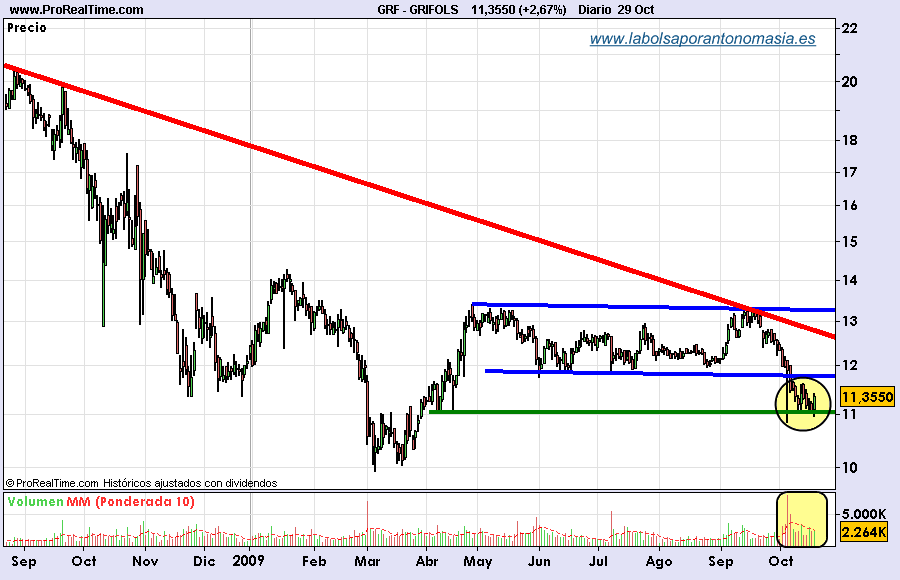Click the Precio panel label

pyautogui.click(x=26, y=28)
